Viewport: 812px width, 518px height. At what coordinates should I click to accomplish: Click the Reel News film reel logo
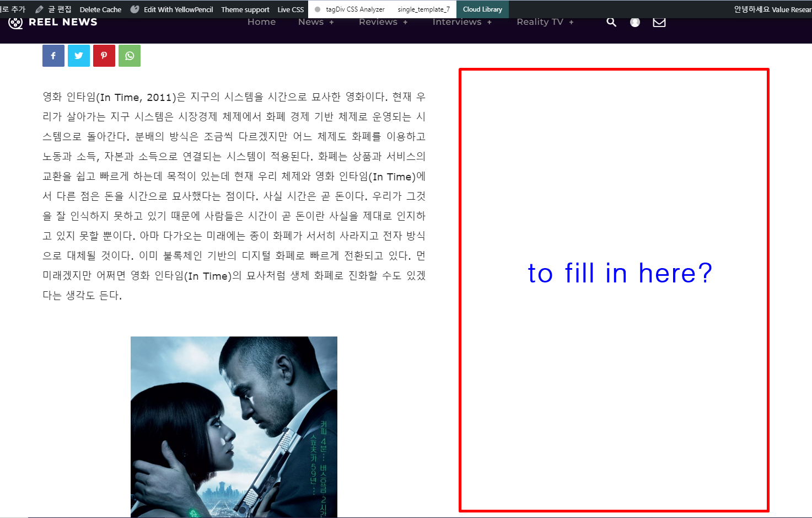15,23
